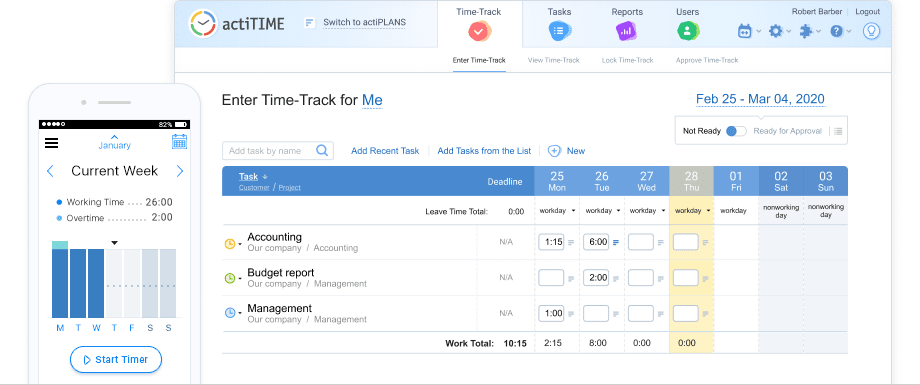Image resolution: width=920 pixels, height=385 pixels.
Task: Open the settings gear icon
Action: click(x=776, y=31)
